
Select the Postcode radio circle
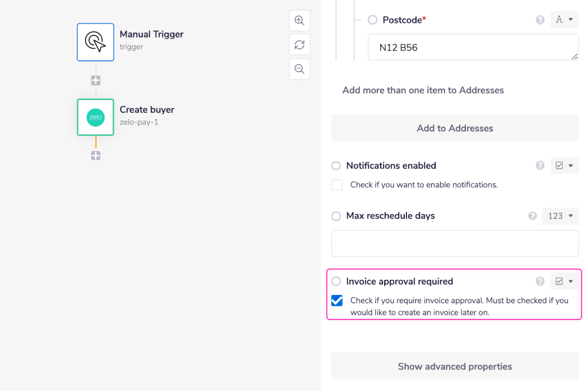pos(372,20)
